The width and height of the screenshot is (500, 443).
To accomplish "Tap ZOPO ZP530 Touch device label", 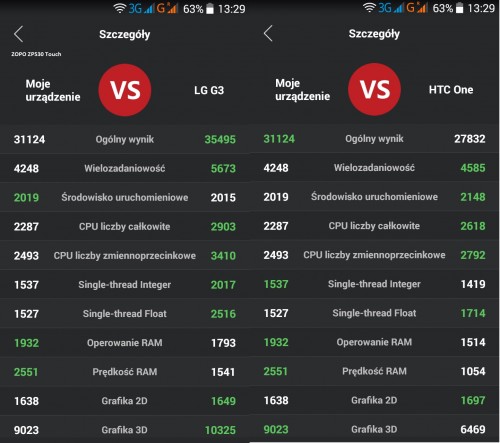I will point(36,54).
